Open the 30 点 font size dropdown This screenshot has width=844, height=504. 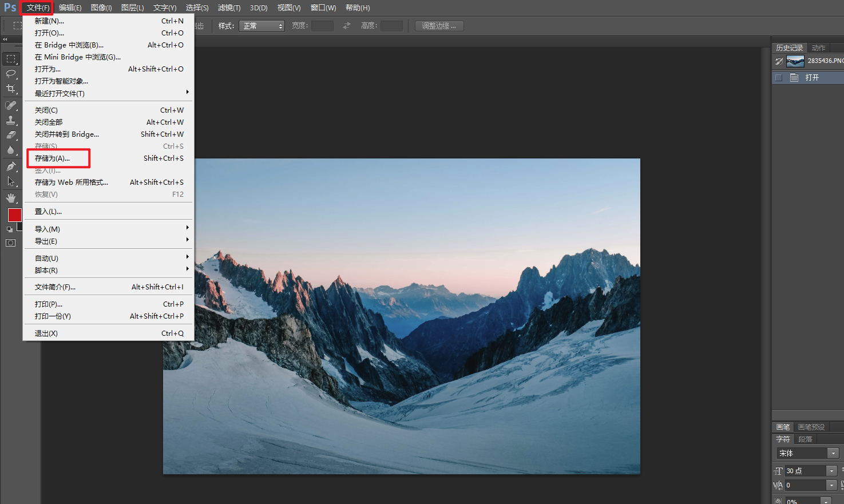tap(831, 471)
